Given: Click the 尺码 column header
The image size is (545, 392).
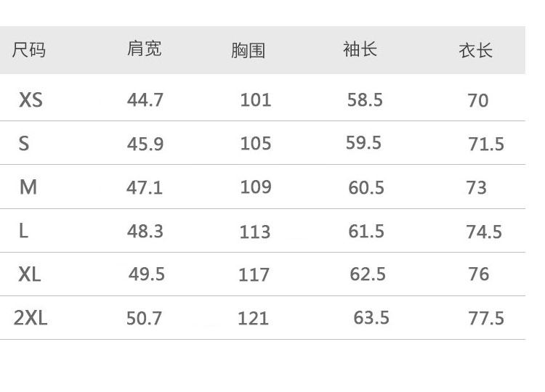Looking at the screenshot, I should tap(29, 50).
